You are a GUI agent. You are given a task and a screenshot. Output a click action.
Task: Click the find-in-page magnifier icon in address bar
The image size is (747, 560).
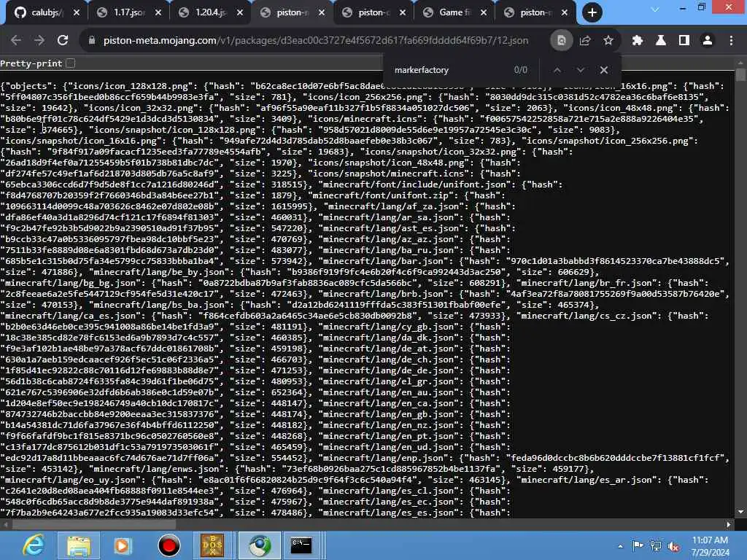tap(561, 41)
